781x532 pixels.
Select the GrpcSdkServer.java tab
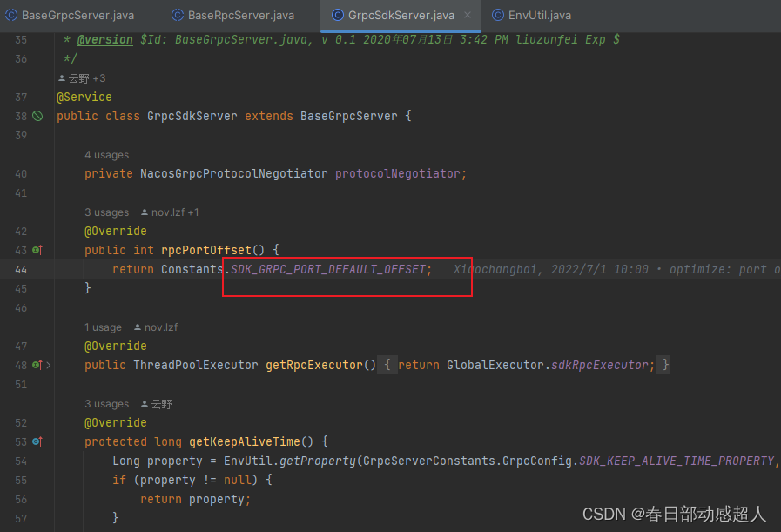click(x=401, y=16)
